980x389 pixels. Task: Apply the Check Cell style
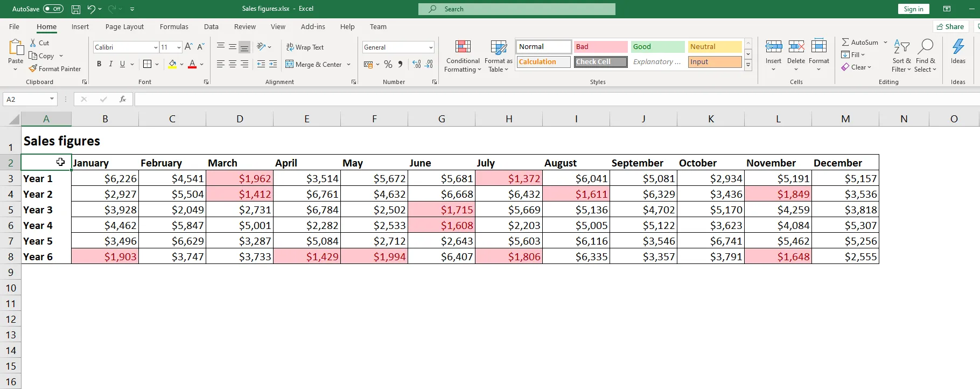pos(601,62)
